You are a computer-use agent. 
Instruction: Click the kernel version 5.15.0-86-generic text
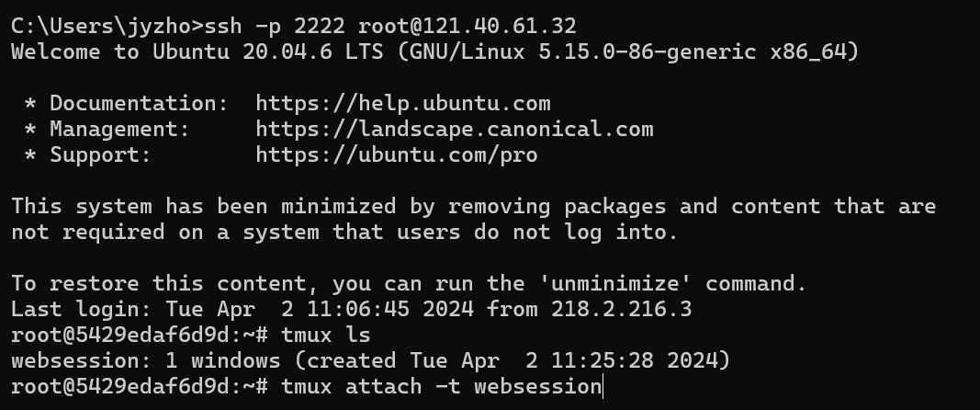pyautogui.click(x=648, y=52)
